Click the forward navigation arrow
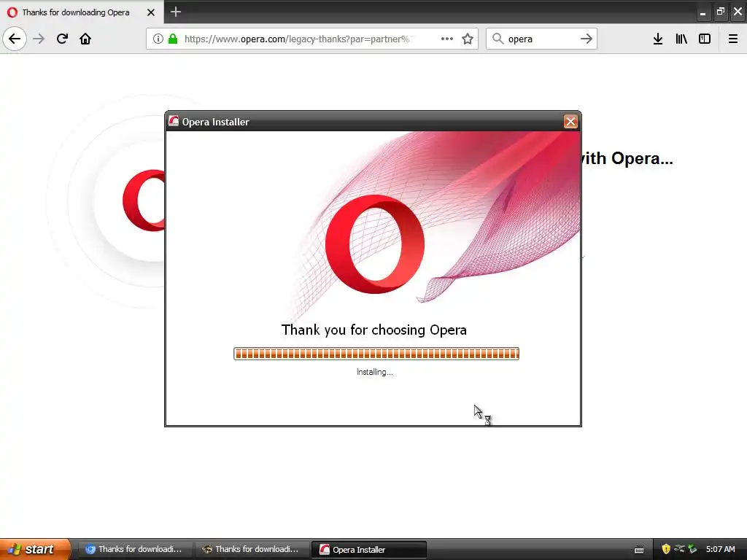Viewport: 747px width, 560px height. [x=39, y=39]
